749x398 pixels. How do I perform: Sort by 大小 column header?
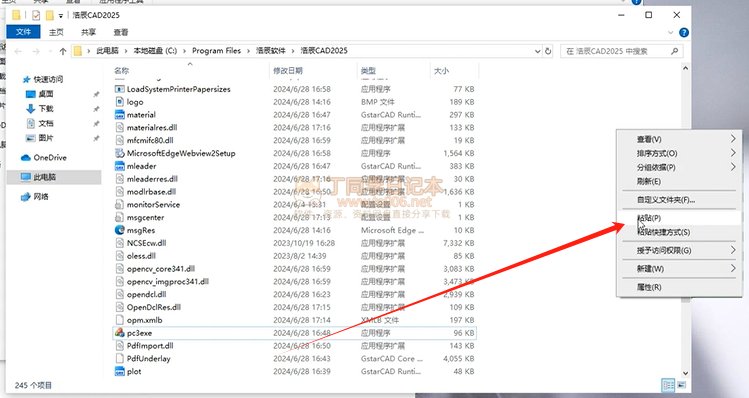point(441,71)
